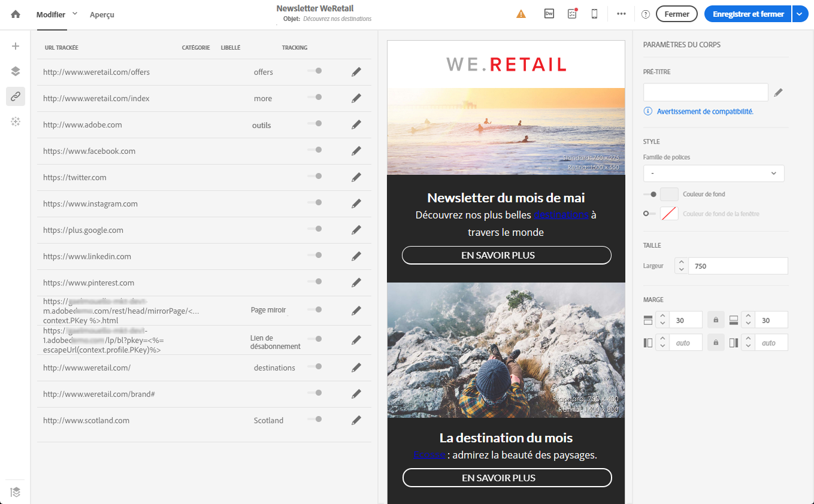Image resolution: width=814 pixels, height=504 pixels.
Task: Edit the linkedin.com link
Action: click(356, 256)
